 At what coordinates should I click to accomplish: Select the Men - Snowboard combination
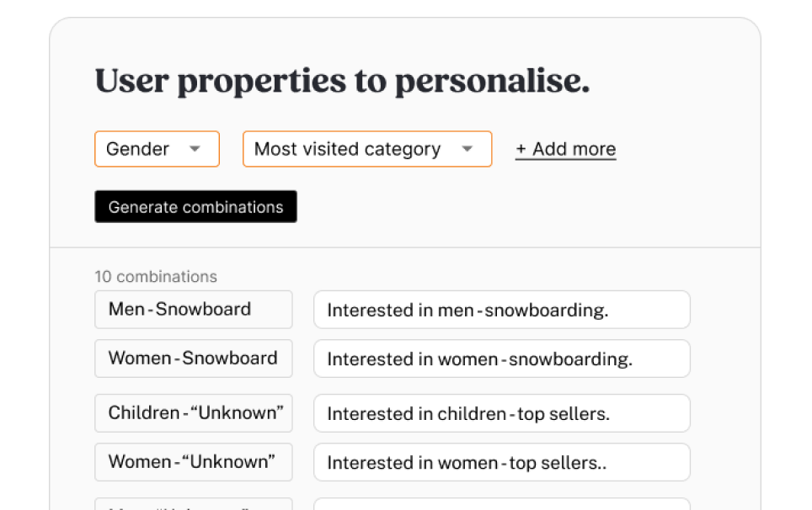coord(193,310)
